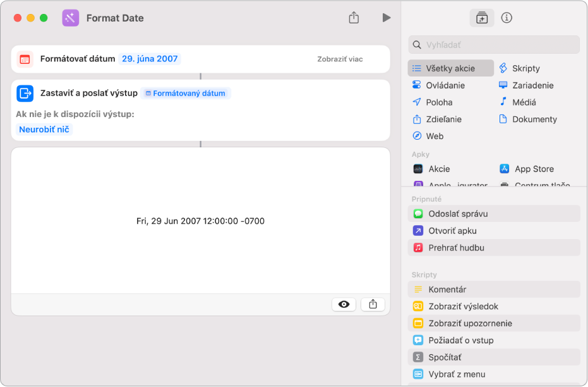Add Požiadať o vstup action
Image resolution: width=588 pixels, height=387 pixels.
pyautogui.click(x=494, y=340)
